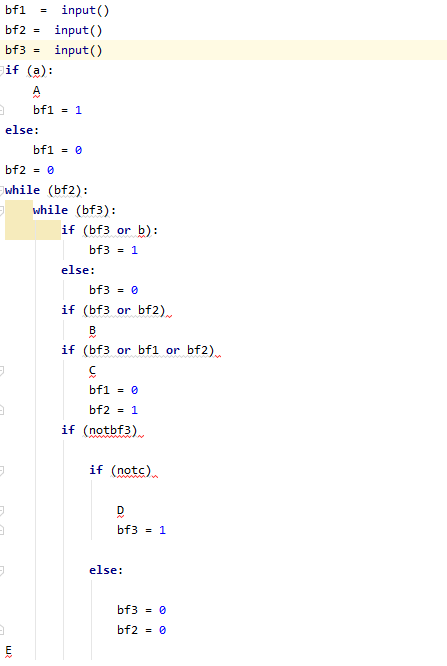Click 'bf1 = 0' under the first else
Viewport: 447px width, 666px height.
pyautogui.click(x=57, y=150)
